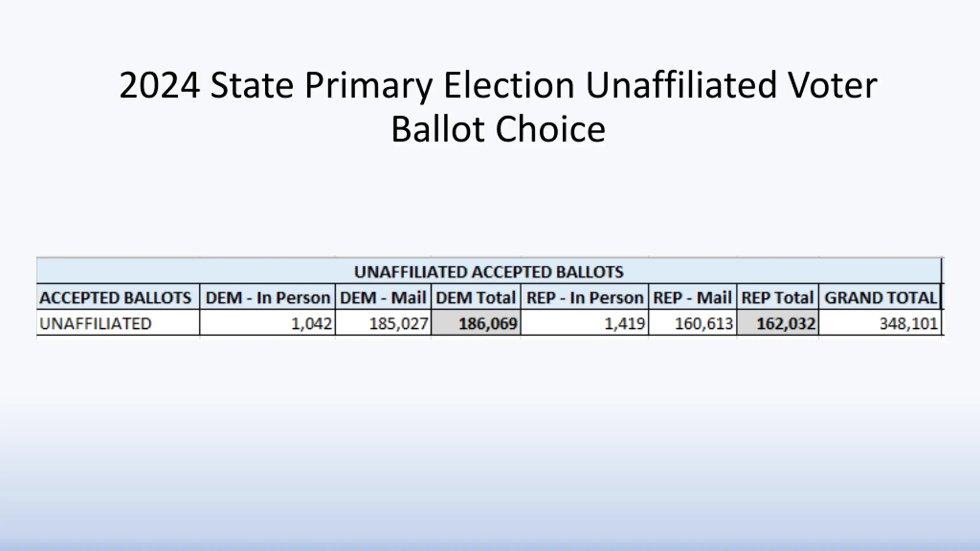Click the REP - In Person header
980x551 pixels.
(x=585, y=297)
